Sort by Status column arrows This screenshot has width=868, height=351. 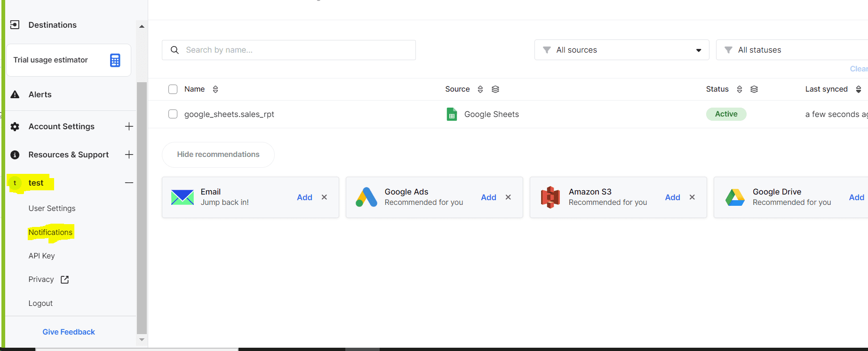(x=740, y=89)
